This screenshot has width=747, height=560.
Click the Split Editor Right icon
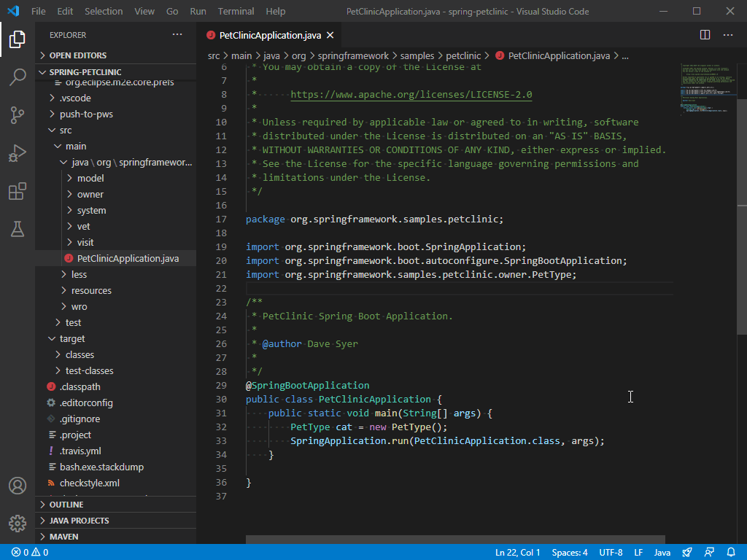(x=705, y=35)
